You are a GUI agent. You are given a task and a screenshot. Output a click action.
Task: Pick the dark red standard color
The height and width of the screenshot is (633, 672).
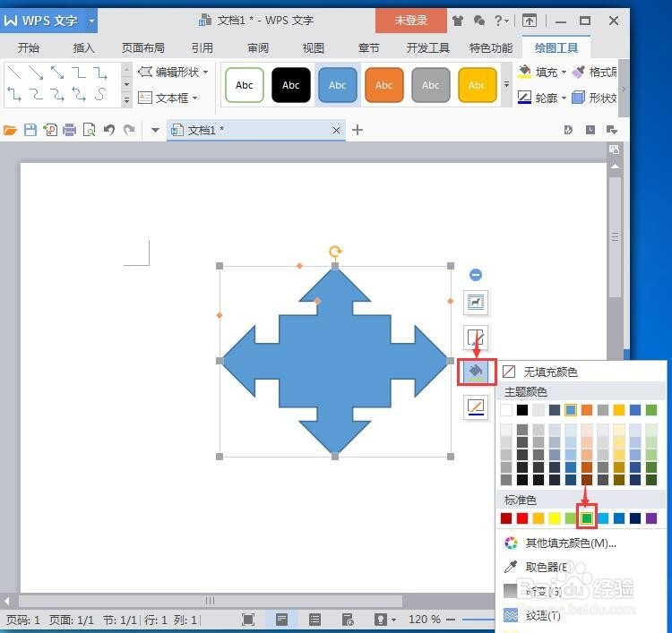(506, 518)
